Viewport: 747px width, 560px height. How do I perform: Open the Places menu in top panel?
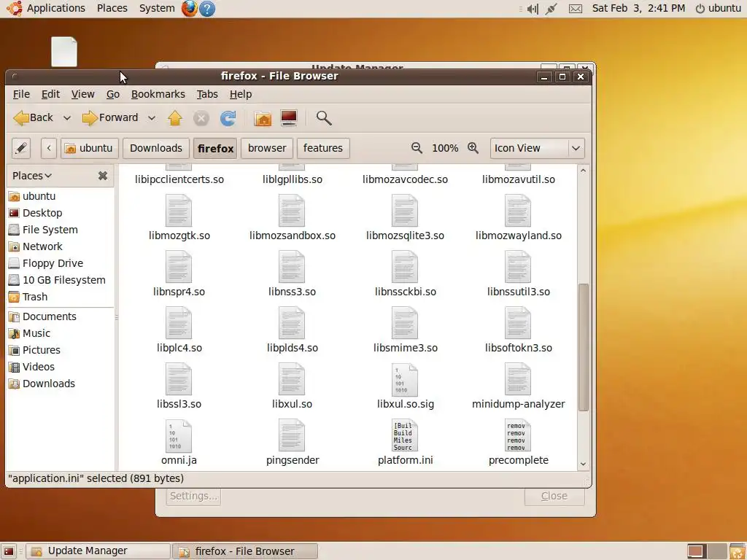pyautogui.click(x=112, y=8)
